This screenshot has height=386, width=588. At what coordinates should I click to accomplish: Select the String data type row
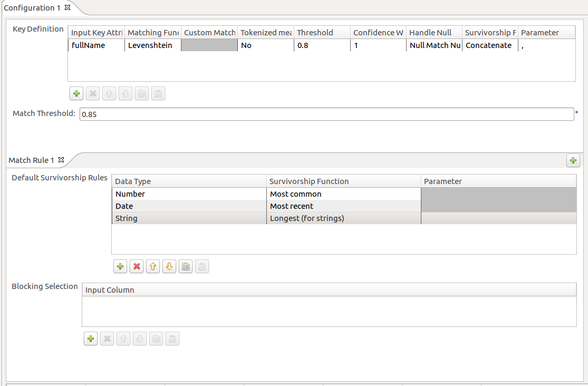pyautogui.click(x=189, y=218)
